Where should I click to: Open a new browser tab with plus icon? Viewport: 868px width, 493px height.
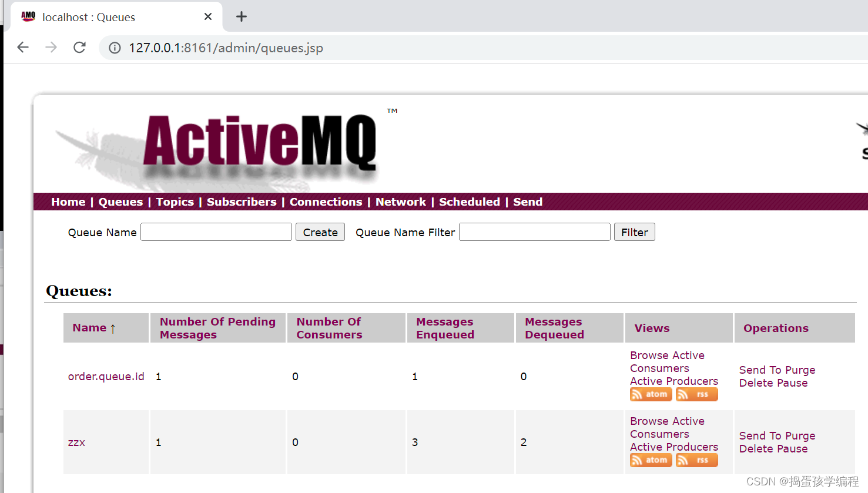[241, 16]
